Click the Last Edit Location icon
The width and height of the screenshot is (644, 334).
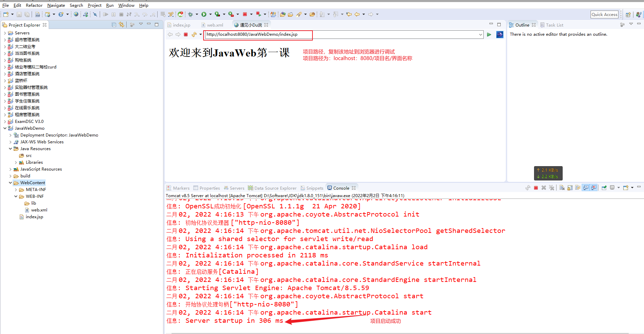(x=349, y=14)
